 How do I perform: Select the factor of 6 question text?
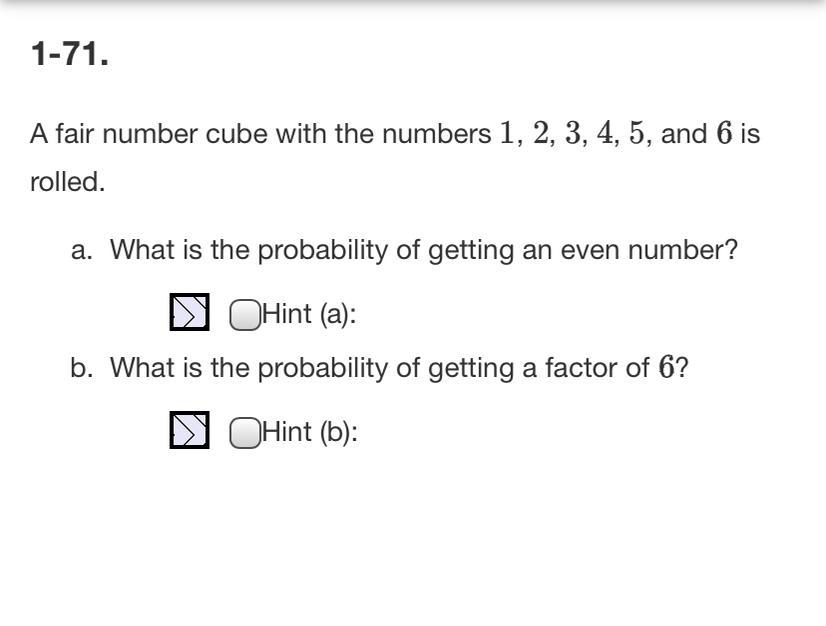(x=399, y=367)
